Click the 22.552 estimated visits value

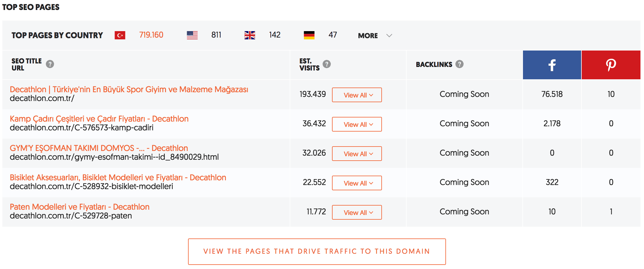click(x=314, y=182)
